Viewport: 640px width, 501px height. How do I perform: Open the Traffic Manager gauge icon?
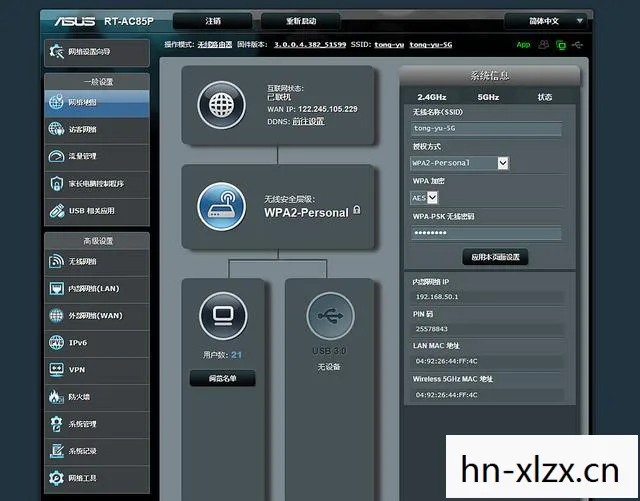(56, 156)
